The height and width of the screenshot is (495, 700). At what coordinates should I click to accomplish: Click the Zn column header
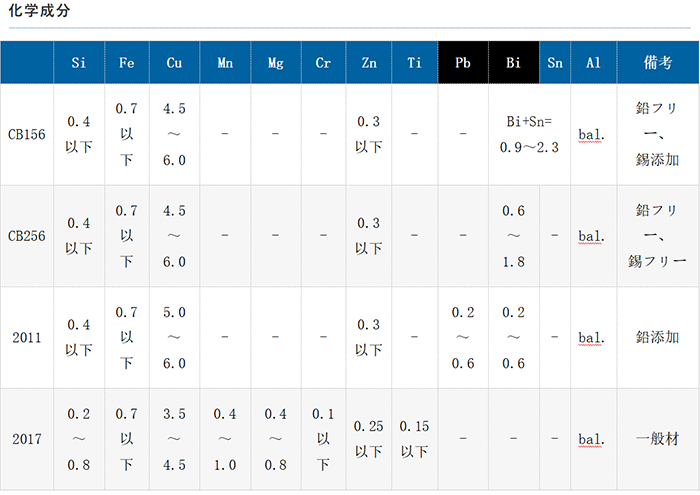pos(369,63)
